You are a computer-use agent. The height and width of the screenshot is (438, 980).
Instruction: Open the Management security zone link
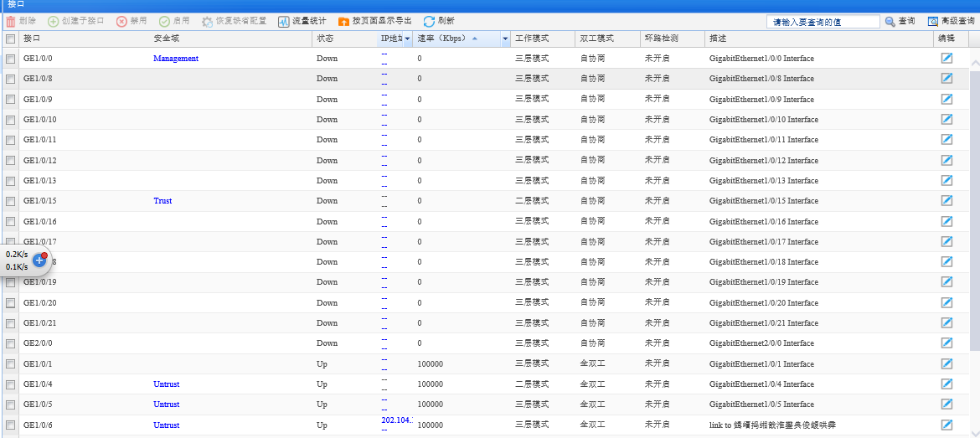point(176,59)
